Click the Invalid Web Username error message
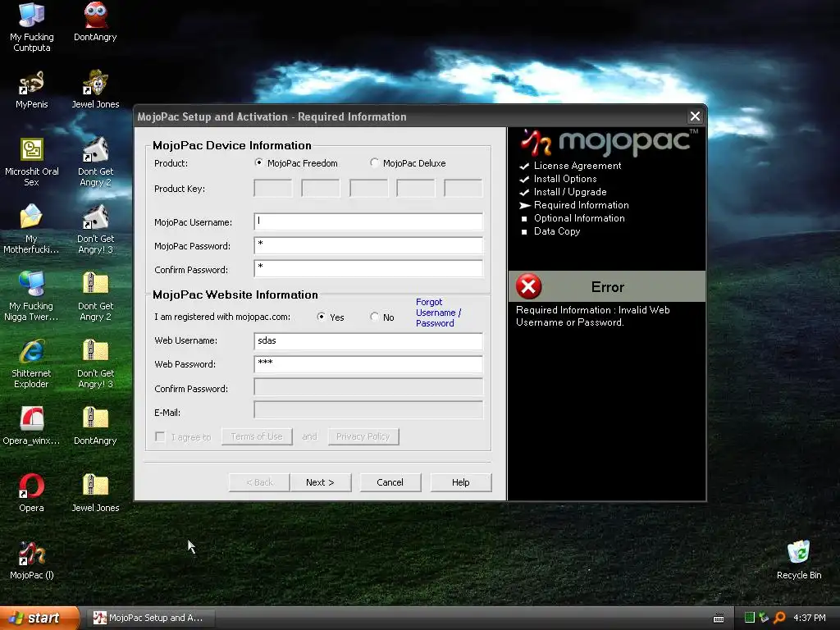This screenshot has height=630, width=840. tap(592, 316)
